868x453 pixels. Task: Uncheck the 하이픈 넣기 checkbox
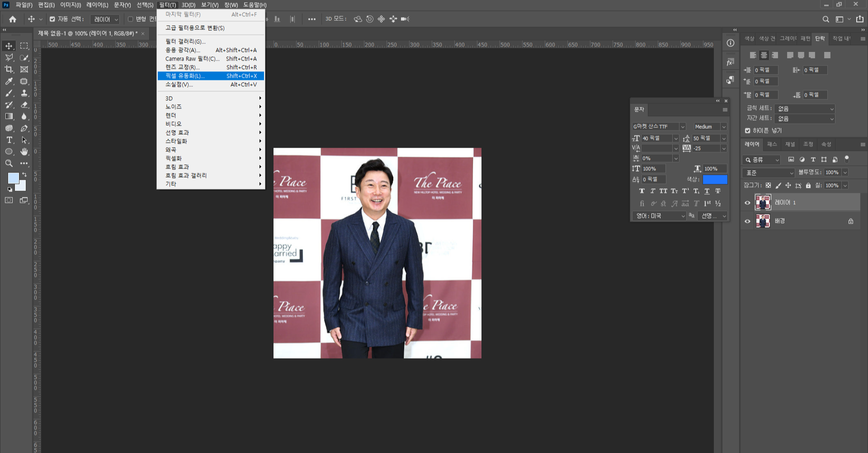[x=747, y=131]
